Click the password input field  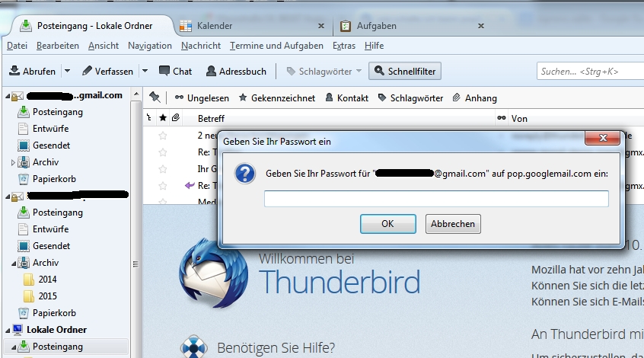[436, 199]
